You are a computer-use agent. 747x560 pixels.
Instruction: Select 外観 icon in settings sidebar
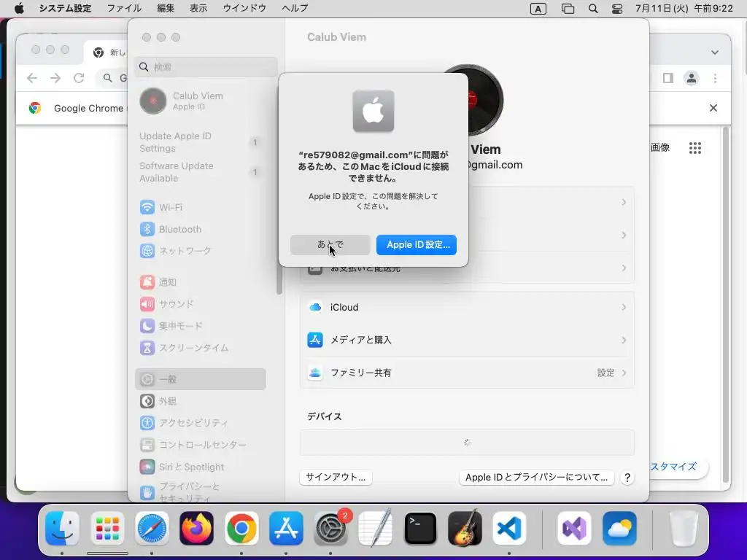tap(147, 401)
